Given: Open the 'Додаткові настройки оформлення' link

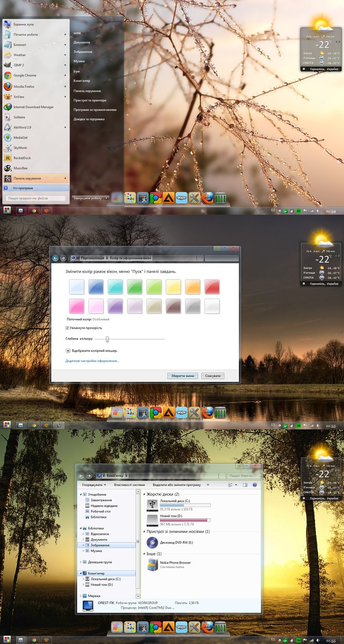Looking at the screenshot, I should [x=92, y=361].
